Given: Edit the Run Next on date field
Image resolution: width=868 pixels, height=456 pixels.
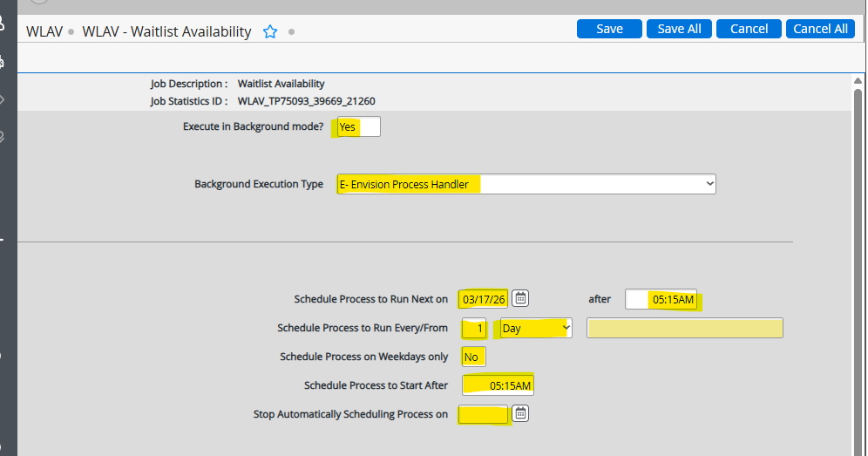Looking at the screenshot, I should (x=484, y=299).
